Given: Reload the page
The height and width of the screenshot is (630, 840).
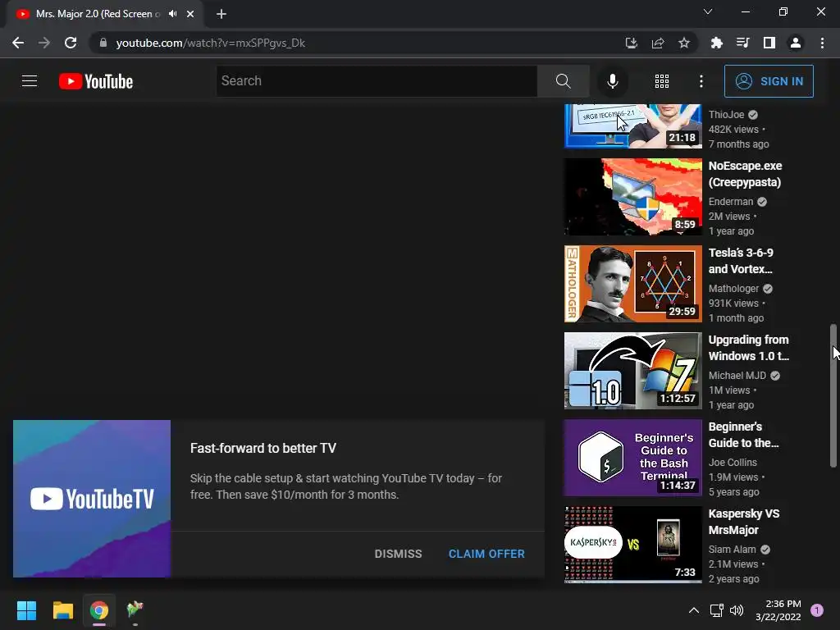Looking at the screenshot, I should coord(71,43).
